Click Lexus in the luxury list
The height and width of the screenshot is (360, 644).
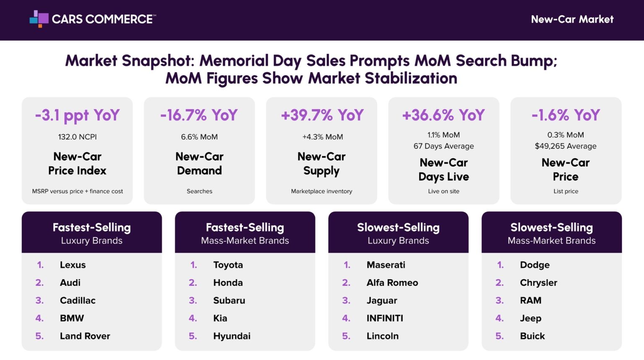pos(73,265)
